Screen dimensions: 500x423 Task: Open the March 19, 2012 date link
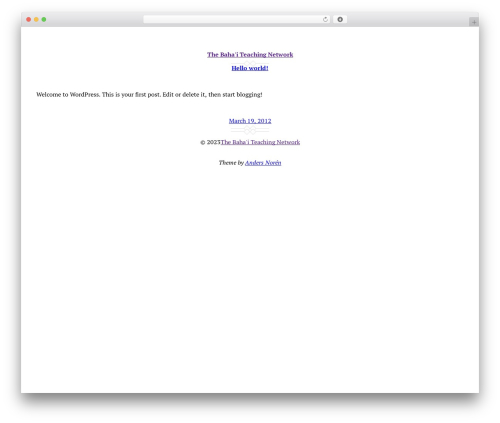coord(250,121)
